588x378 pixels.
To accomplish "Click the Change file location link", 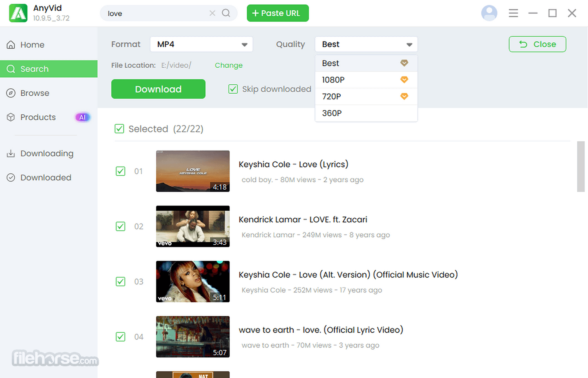I will click(x=229, y=65).
